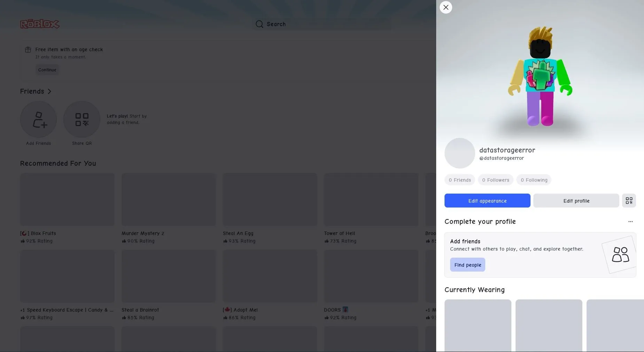
Task: Open the Blox Fruits game thumbnail
Action: click(67, 200)
